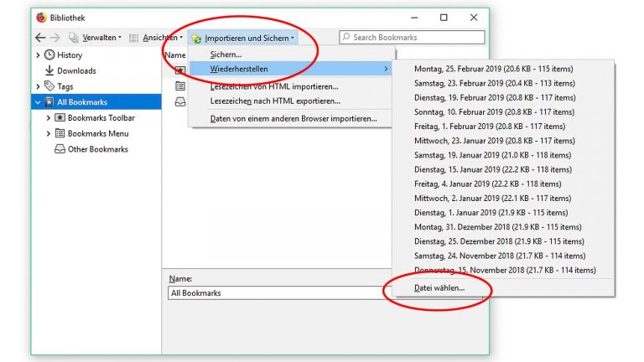Viewport: 644px width, 362px height.
Task: Click the forward arrow in the toolbar
Action: (55, 38)
